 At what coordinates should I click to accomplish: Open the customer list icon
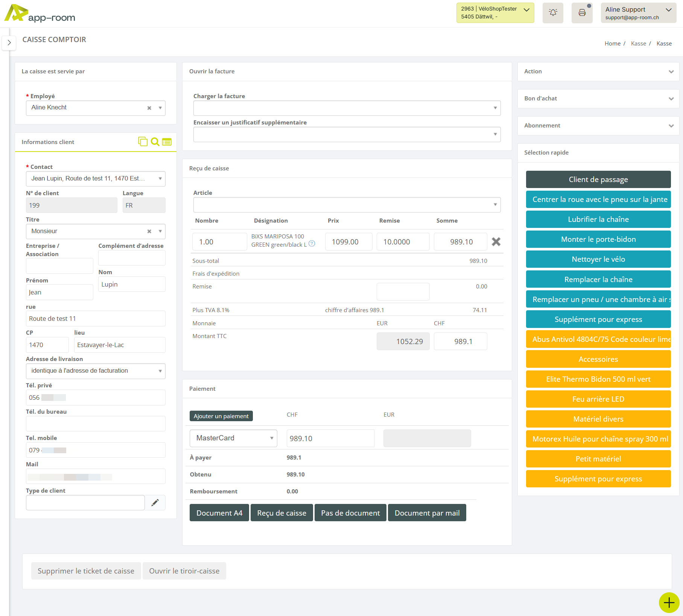pyautogui.click(x=167, y=142)
